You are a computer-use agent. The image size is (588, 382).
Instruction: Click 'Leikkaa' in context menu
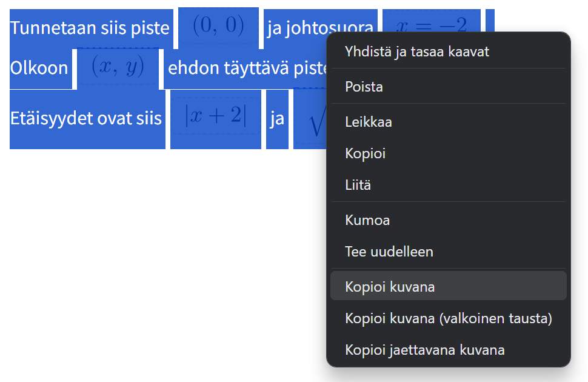click(369, 122)
